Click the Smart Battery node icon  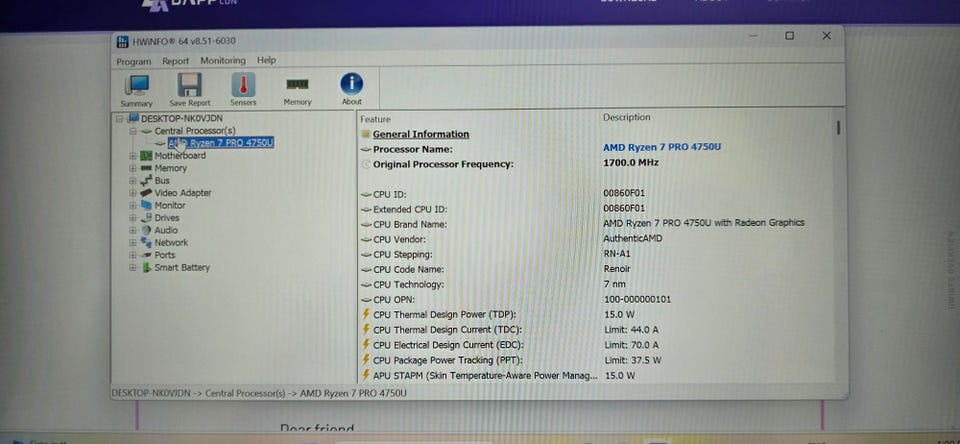146,268
